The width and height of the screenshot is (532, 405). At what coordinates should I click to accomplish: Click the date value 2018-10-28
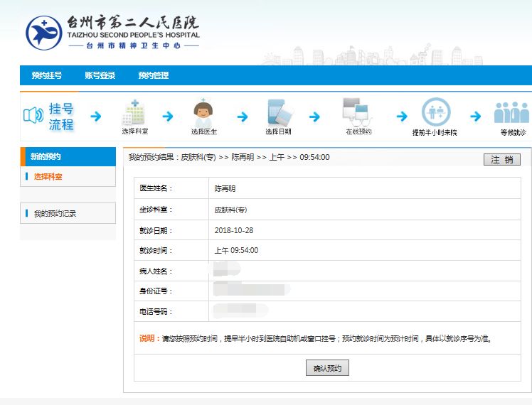234,230
